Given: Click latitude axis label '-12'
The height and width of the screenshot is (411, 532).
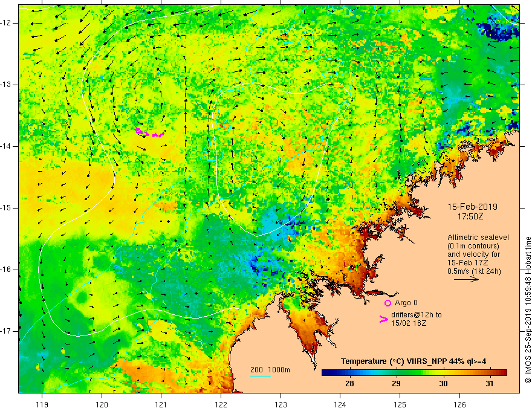Looking at the screenshot, I should click(6, 23).
